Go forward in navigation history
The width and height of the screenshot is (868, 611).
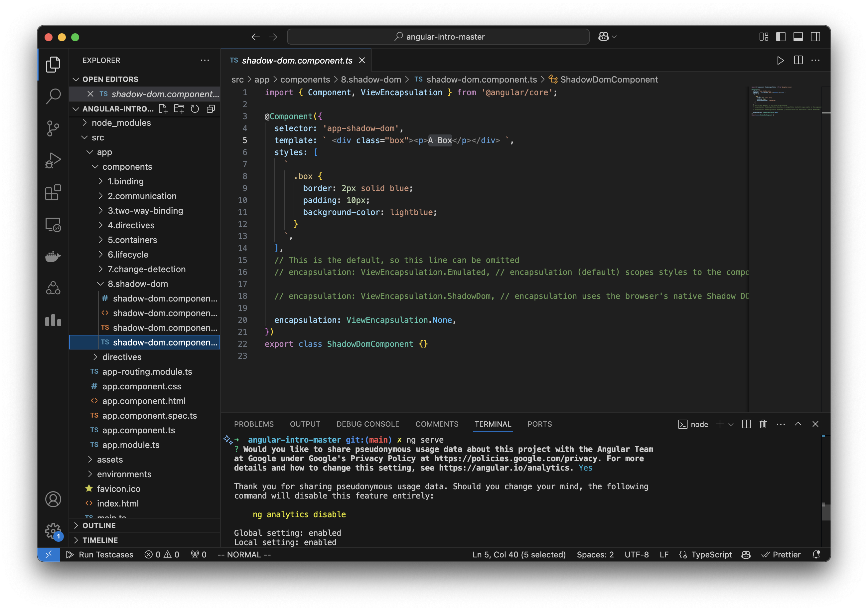coord(273,37)
